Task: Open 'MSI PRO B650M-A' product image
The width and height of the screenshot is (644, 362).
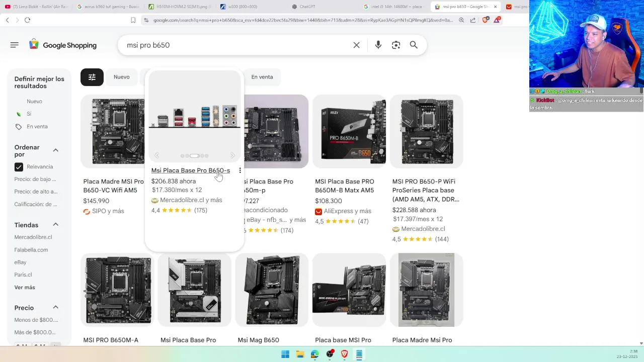Action: (118, 290)
